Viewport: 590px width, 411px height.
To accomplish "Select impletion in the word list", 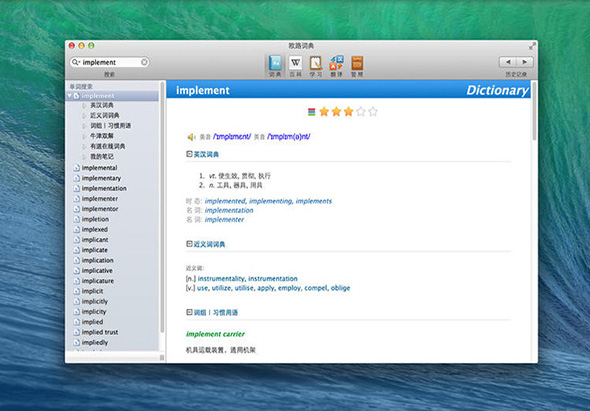I will click(95, 219).
